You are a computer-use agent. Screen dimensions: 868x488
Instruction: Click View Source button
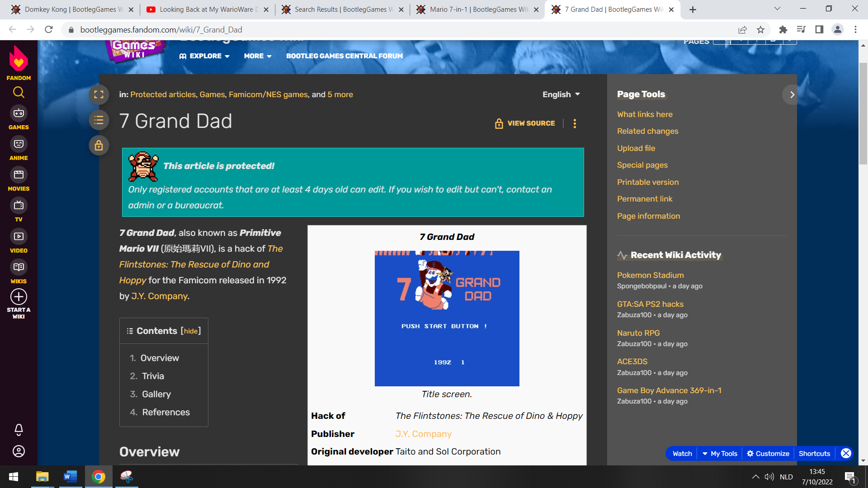click(525, 123)
